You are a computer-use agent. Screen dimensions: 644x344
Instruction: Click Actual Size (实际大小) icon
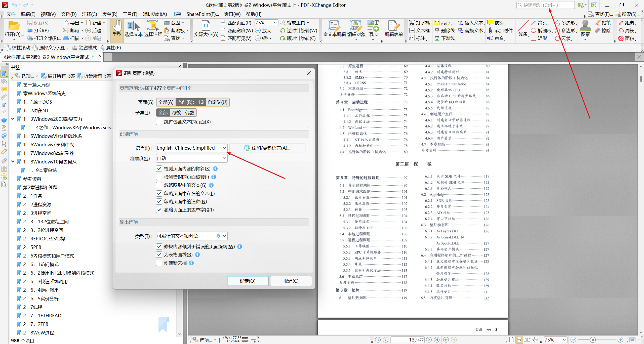click(x=206, y=29)
